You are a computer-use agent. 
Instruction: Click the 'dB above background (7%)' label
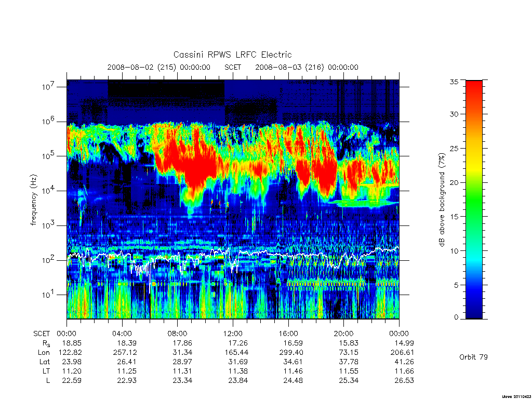tap(442, 199)
